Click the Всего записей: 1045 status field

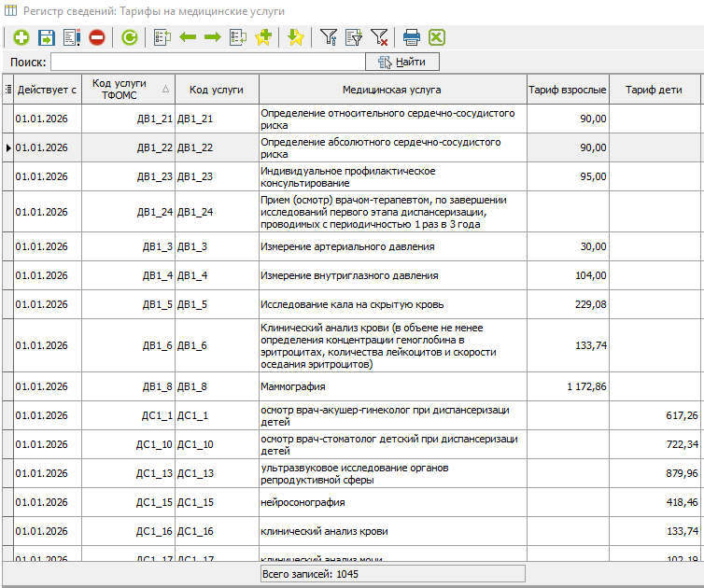392,574
